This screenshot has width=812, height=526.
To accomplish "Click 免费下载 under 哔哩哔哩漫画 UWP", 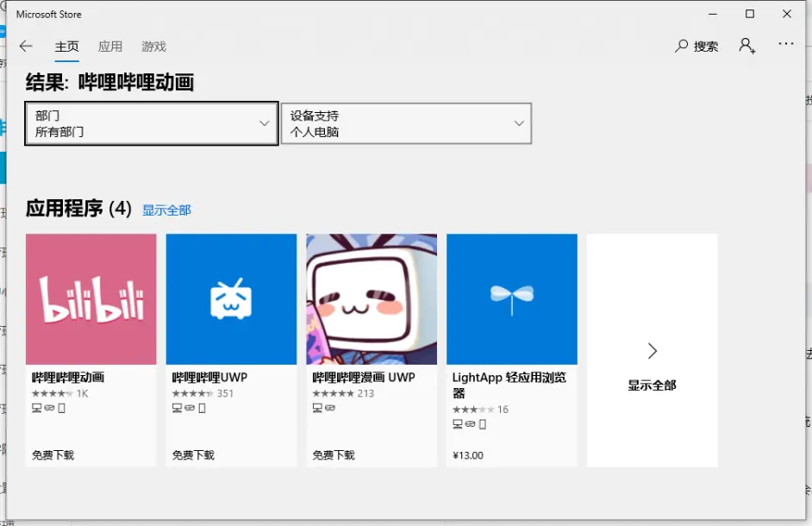I will click(x=334, y=455).
